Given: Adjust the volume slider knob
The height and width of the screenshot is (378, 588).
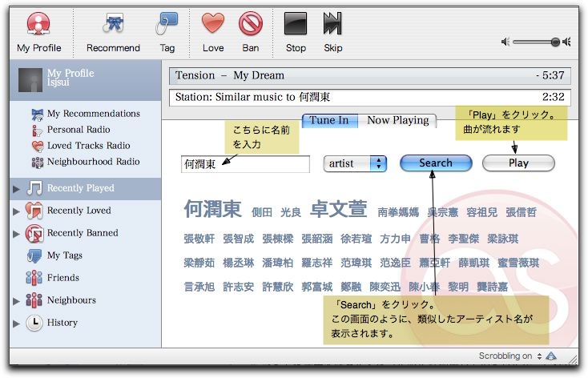Looking at the screenshot, I should click(x=555, y=42).
